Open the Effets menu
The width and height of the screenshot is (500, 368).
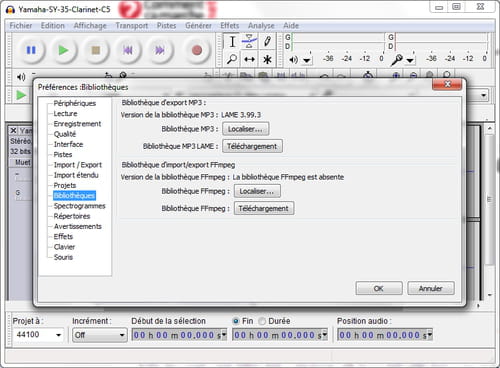(230, 26)
